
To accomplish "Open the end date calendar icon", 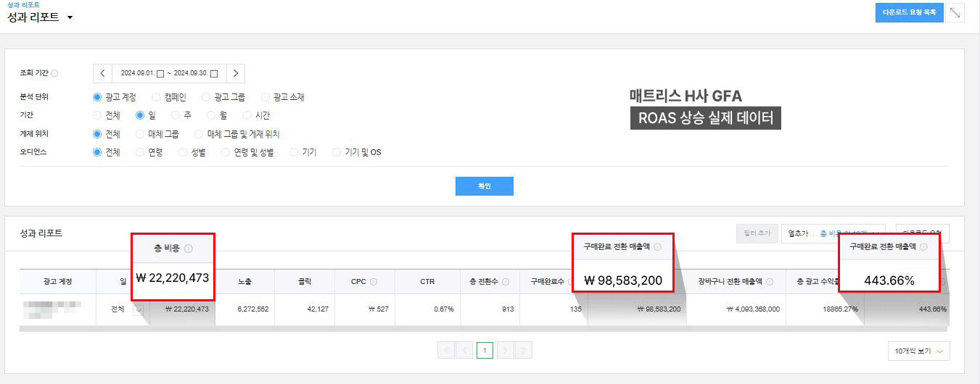I will pyautogui.click(x=214, y=74).
